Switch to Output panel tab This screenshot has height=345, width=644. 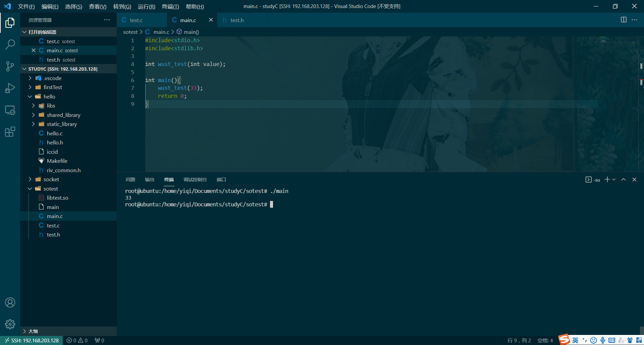(150, 180)
